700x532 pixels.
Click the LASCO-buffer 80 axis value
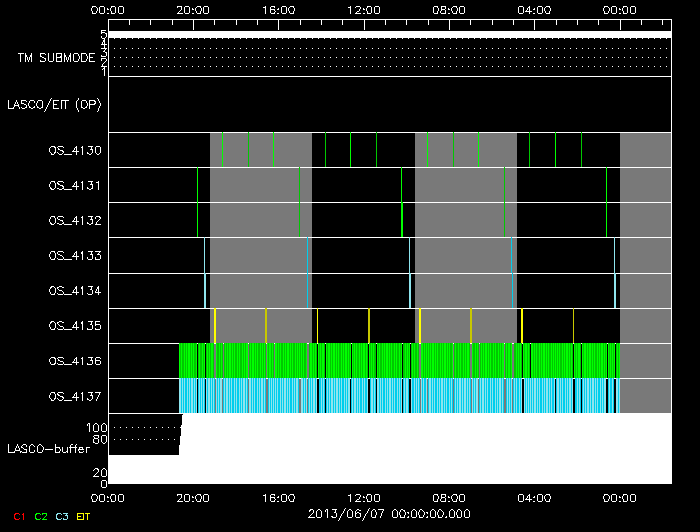(x=100, y=439)
